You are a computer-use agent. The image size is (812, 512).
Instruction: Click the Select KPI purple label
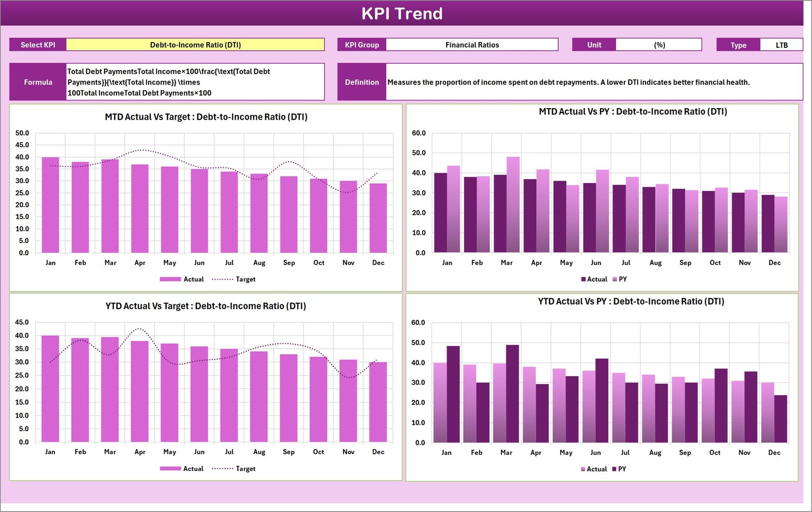pyautogui.click(x=38, y=45)
